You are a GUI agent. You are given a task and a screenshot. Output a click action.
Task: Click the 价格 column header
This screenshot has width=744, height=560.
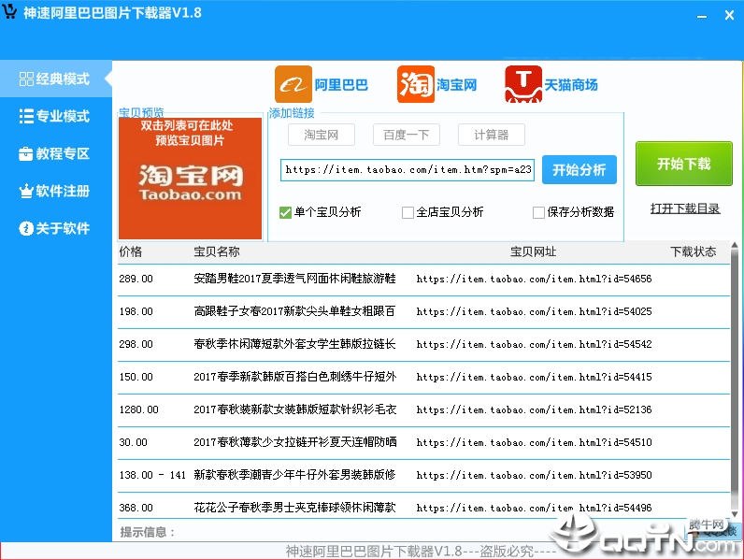pyautogui.click(x=131, y=251)
